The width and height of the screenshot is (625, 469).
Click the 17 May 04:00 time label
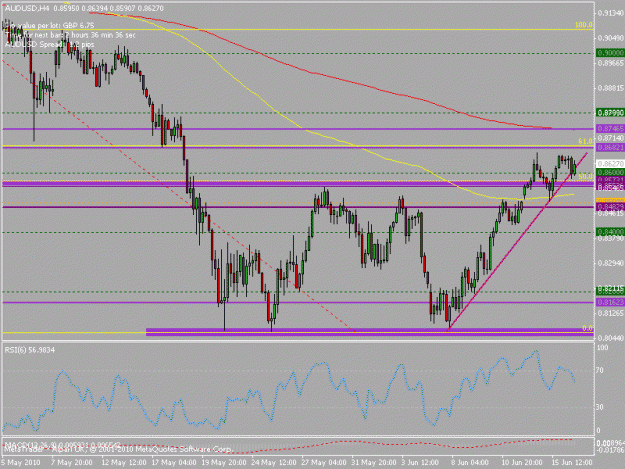[x=173, y=463]
